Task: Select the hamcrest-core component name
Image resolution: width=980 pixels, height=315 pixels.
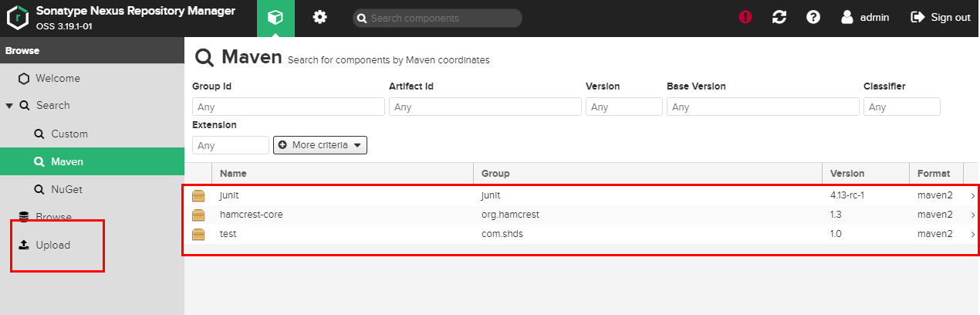Action: click(x=252, y=215)
